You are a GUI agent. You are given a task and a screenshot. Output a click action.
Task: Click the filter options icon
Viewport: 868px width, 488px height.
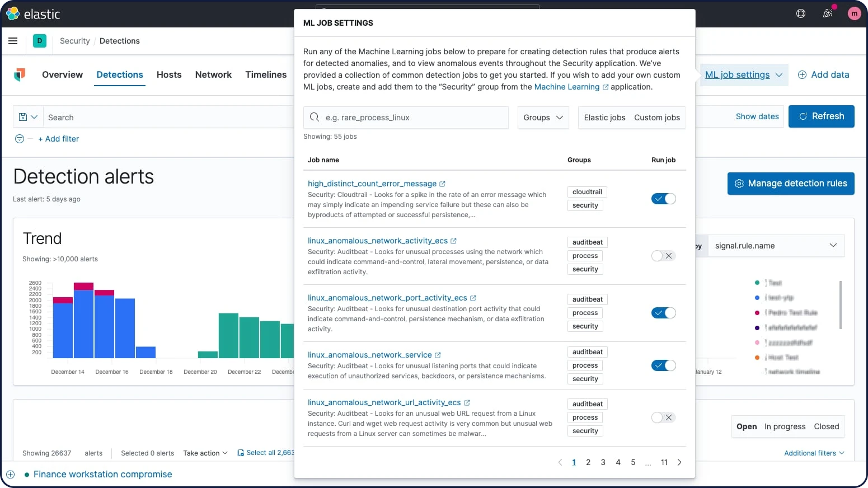[20, 139]
